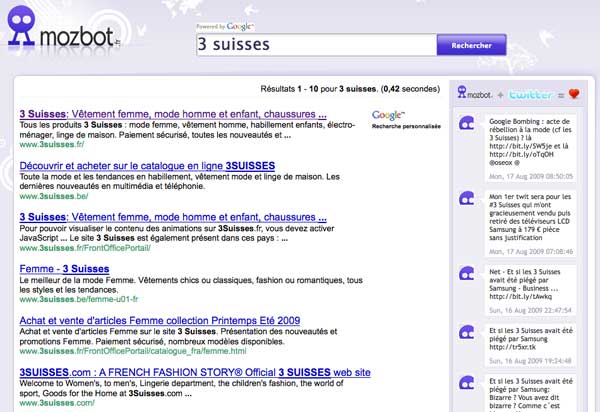
Task: Click avatar beside 'Bizarre ? Vous avez dit' tweet
Action: [x=467, y=383]
